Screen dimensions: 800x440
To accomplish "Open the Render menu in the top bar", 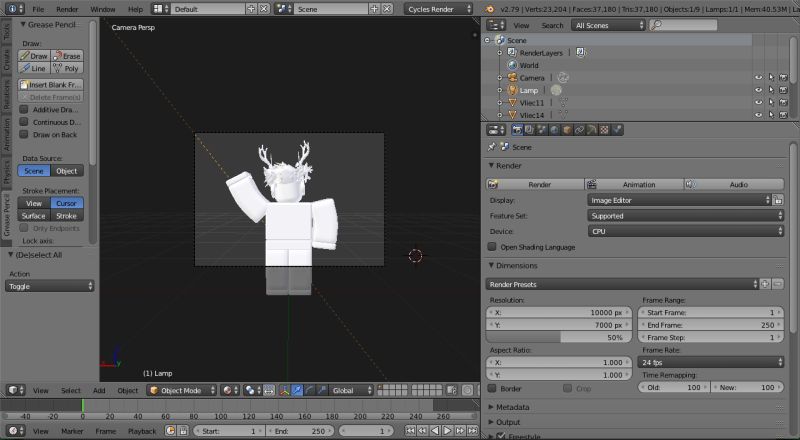I will pos(67,9).
